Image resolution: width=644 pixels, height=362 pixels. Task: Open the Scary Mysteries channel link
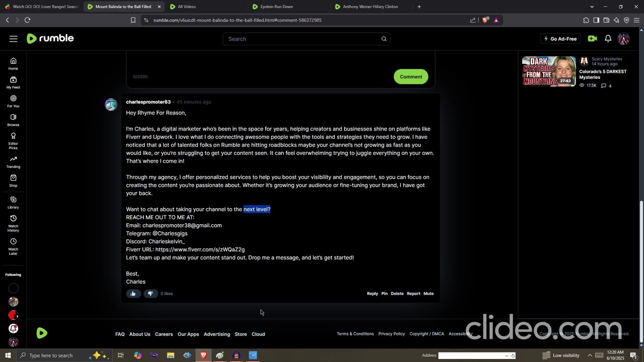[607, 59]
